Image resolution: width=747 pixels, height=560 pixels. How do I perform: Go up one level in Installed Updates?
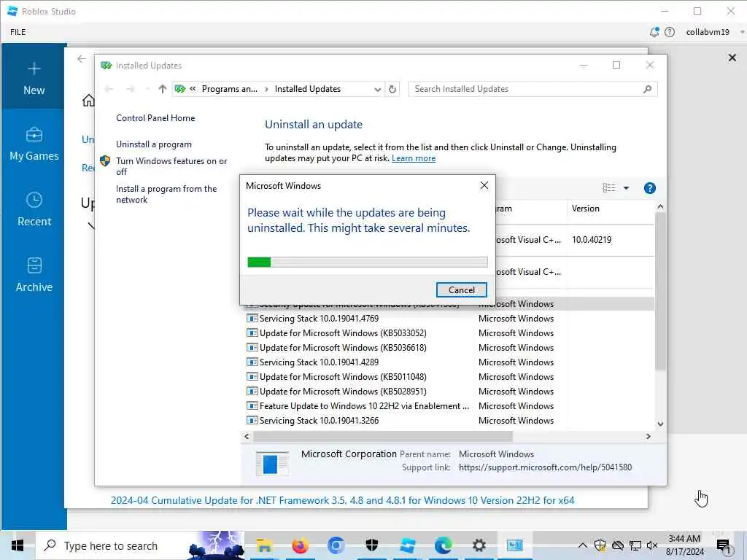coord(163,89)
